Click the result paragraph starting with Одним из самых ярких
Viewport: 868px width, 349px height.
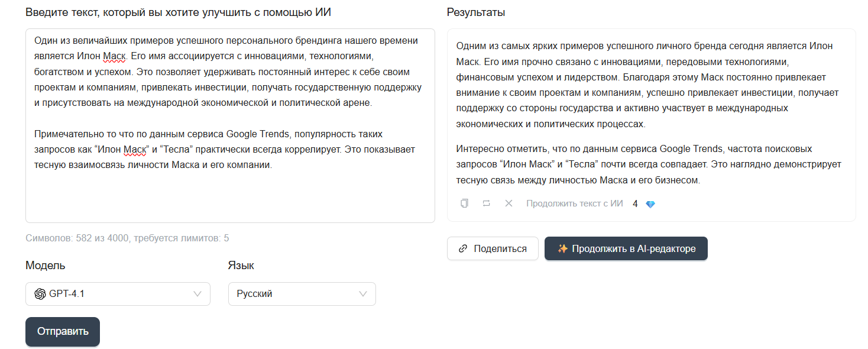tap(648, 85)
